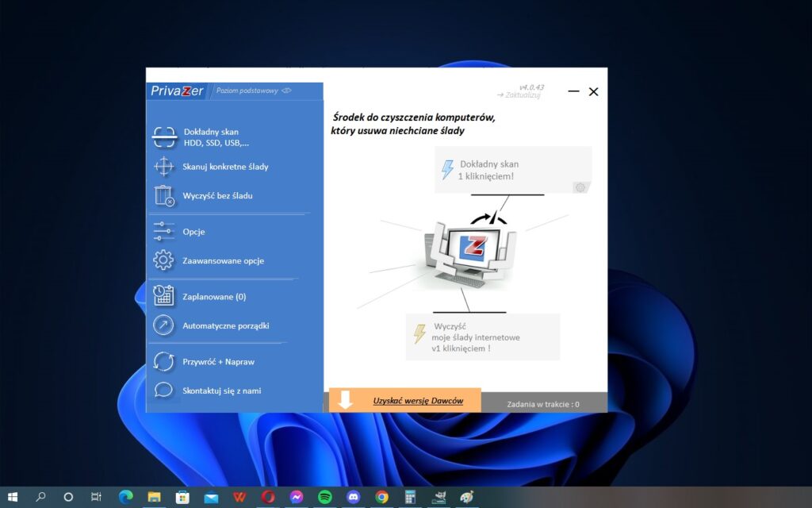This screenshot has height=508, width=812.
Task: Open Dokładny skan HDD, SSD, USB menu item
Action: click(x=216, y=137)
